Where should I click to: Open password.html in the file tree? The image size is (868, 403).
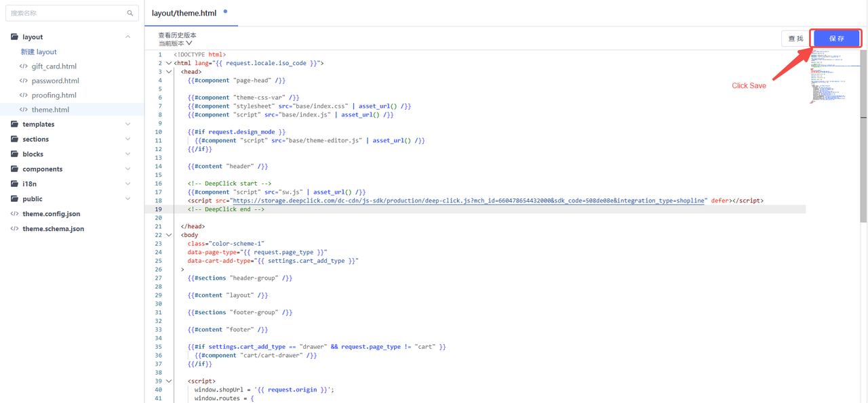tap(55, 81)
